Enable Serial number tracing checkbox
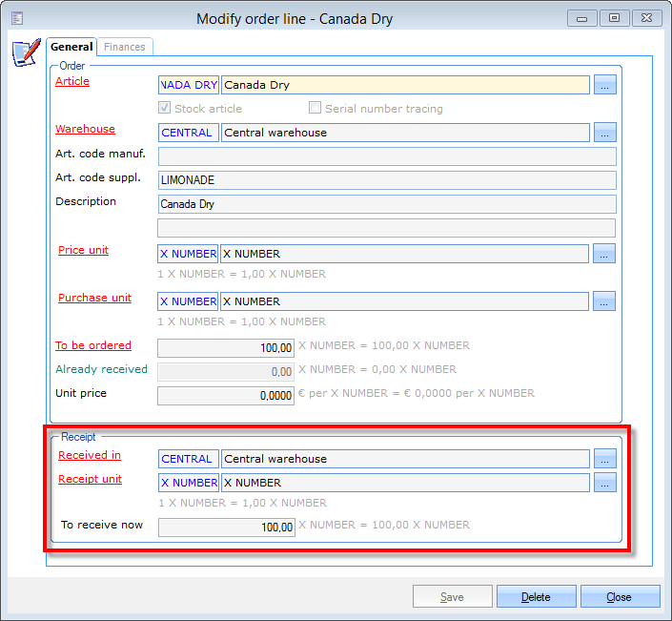Screen dimensions: 672x621 click(316, 109)
